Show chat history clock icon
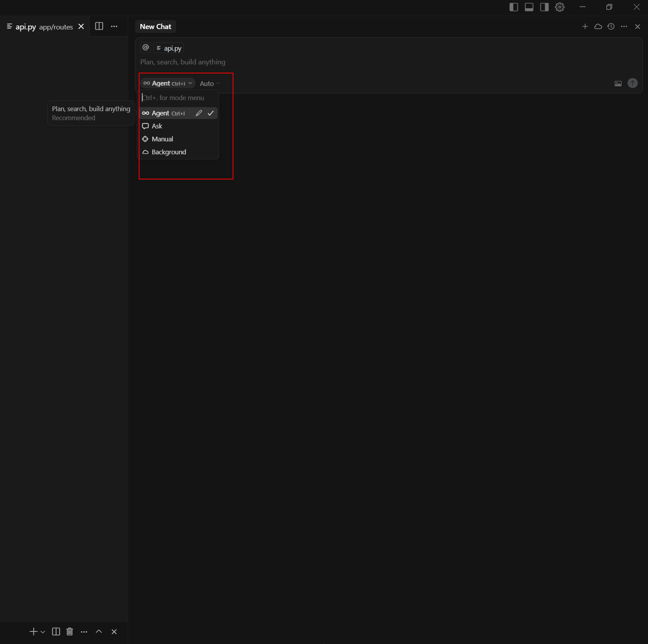Viewport: 648px width, 644px height. pos(611,26)
